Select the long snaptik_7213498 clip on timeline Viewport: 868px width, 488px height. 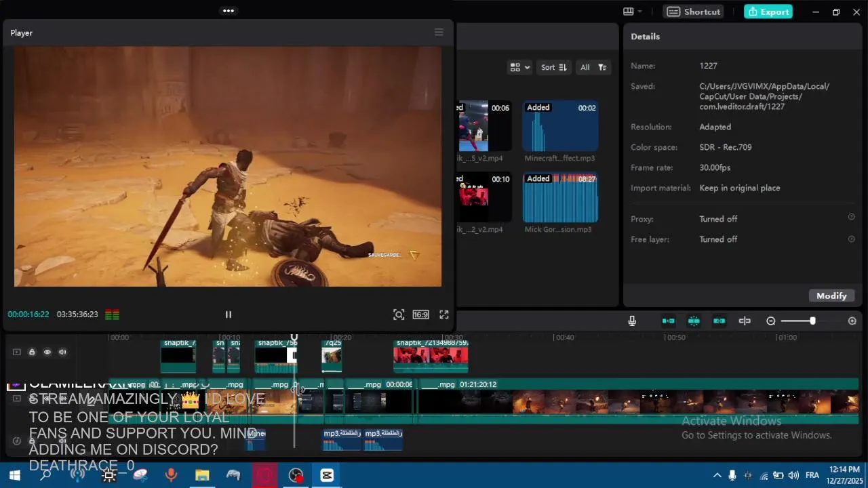tap(431, 356)
